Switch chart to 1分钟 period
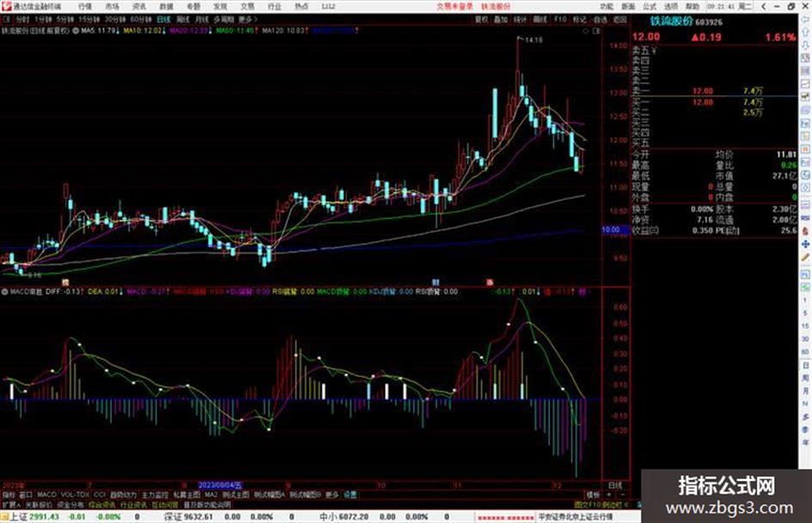This screenshot has height=523, width=812. [43, 20]
